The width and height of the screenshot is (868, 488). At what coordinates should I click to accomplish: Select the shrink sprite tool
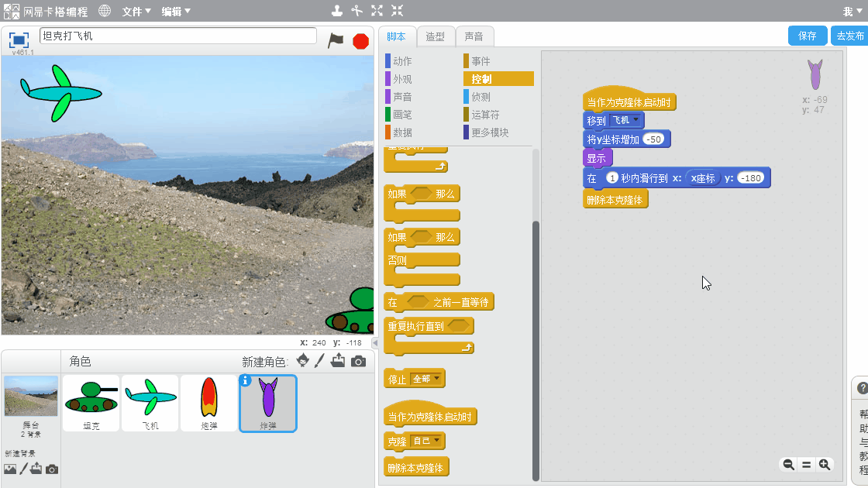397,11
